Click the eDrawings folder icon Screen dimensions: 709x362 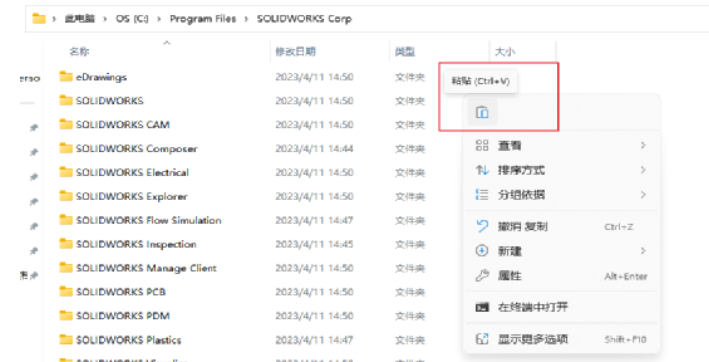click(x=66, y=77)
